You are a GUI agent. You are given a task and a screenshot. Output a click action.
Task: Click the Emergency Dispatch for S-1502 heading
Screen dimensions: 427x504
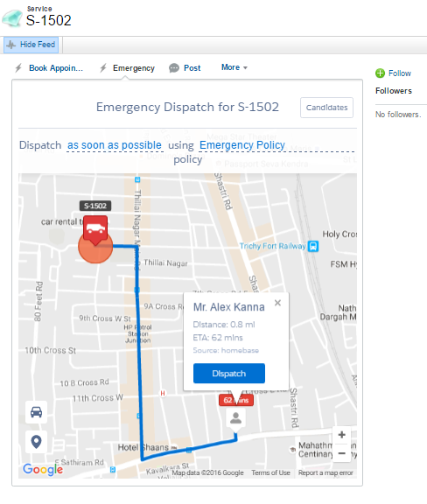click(x=187, y=107)
